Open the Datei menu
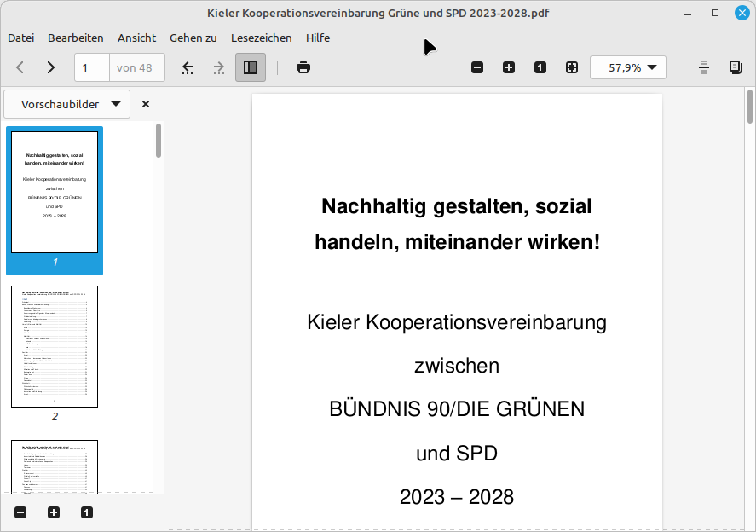 pyautogui.click(x=20, y=38)
